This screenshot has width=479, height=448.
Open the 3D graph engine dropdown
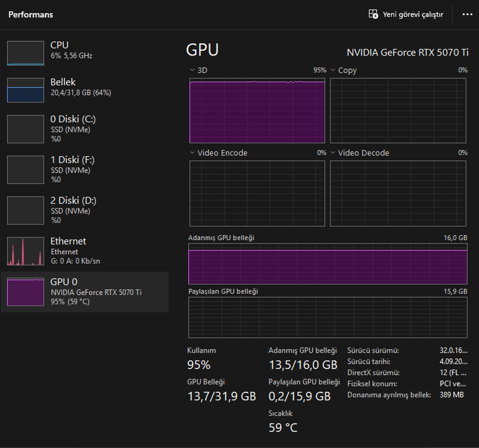pyautogui.click(x=192, y=70)
